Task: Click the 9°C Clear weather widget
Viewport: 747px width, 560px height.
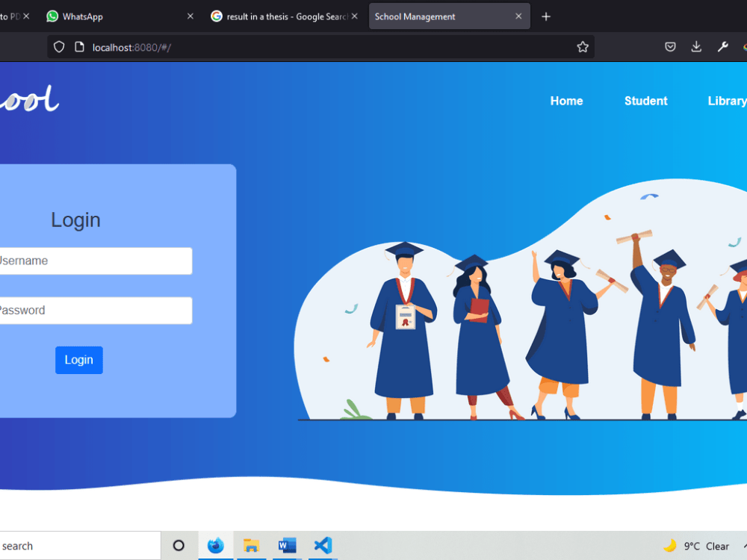Action: click(x=696, y=547)
